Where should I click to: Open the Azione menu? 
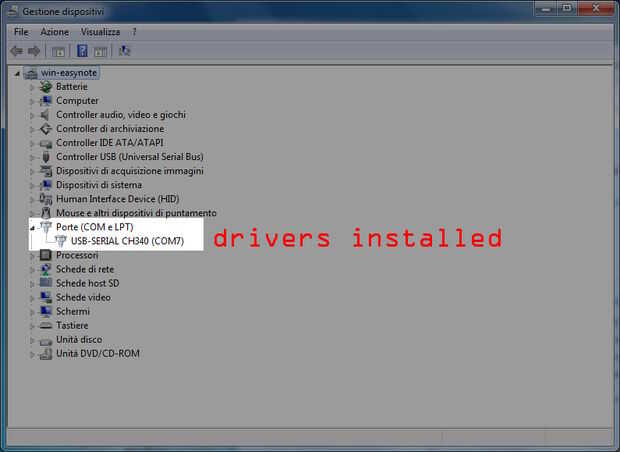pos(55,32)
